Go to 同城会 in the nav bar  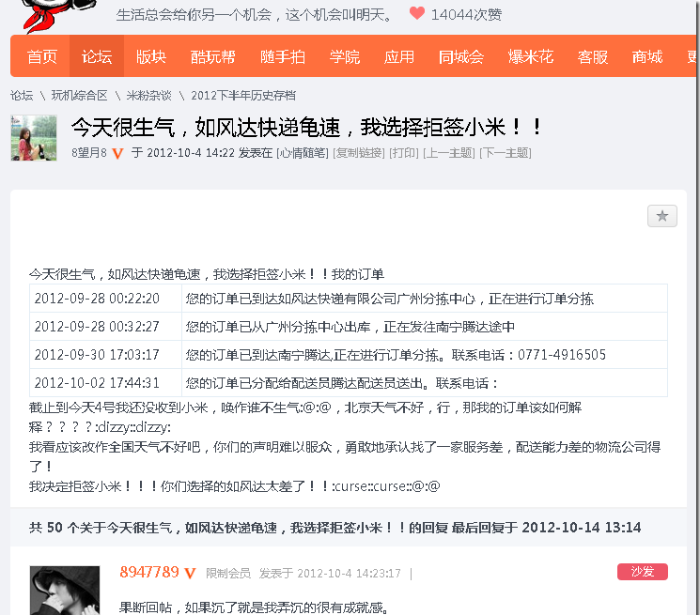coord(460,56)
